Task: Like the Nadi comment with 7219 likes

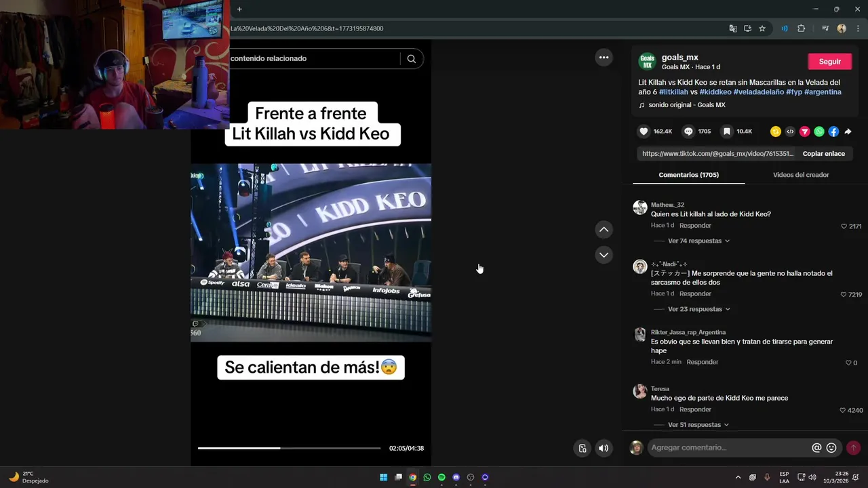Action: 844,295
